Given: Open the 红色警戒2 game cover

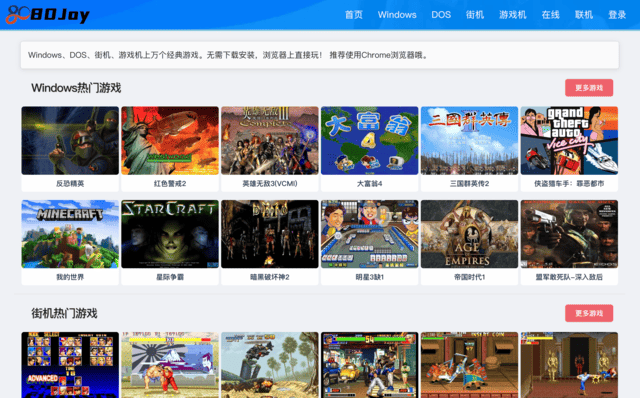Looking at the screenshot, I should click(x=170, y=141).
